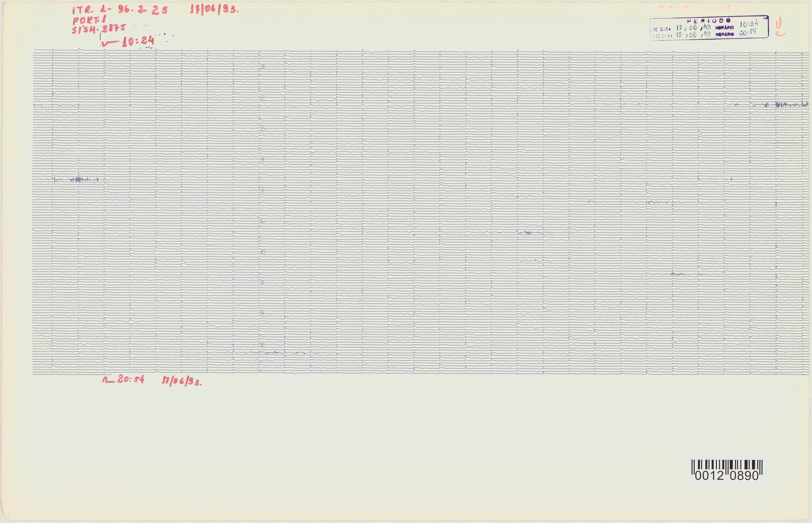Image resolution: width=812 pixels, height=523 pixels.
Task: Click the pencil hour mark '19'
Action: (x=262, y=314)
